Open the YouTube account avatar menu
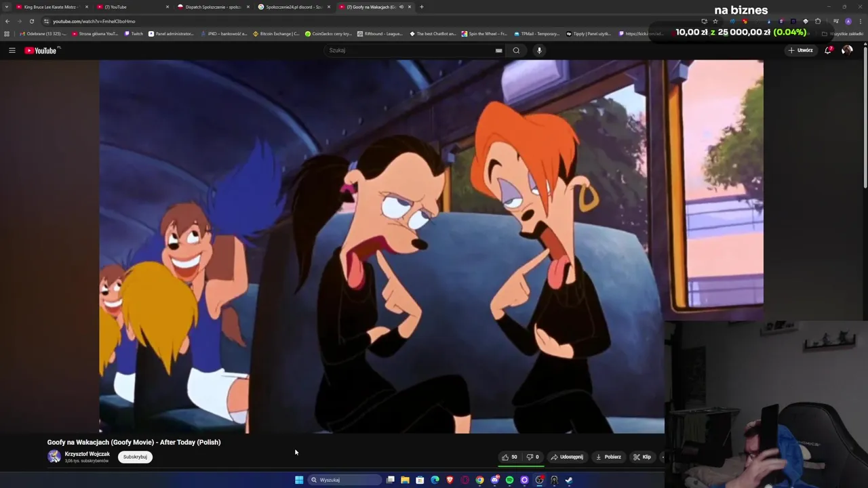Image resolution: width=868 pixels, height=488 pixels. click(x=847, y=50)
